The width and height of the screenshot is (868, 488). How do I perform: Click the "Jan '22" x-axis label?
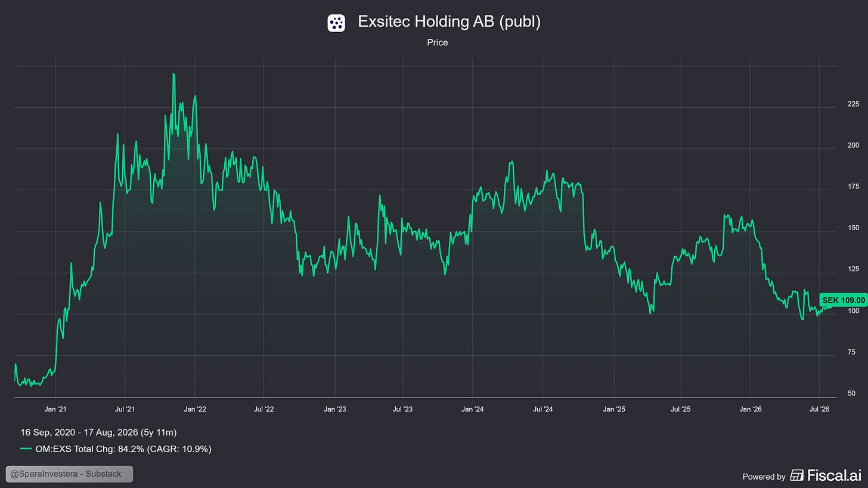coord(195,409)
